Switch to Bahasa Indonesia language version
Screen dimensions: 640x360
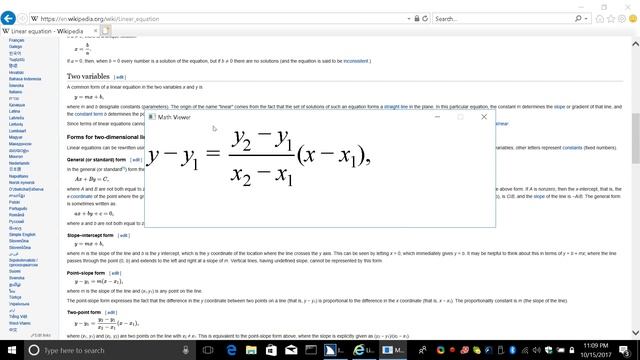point(25,79)
